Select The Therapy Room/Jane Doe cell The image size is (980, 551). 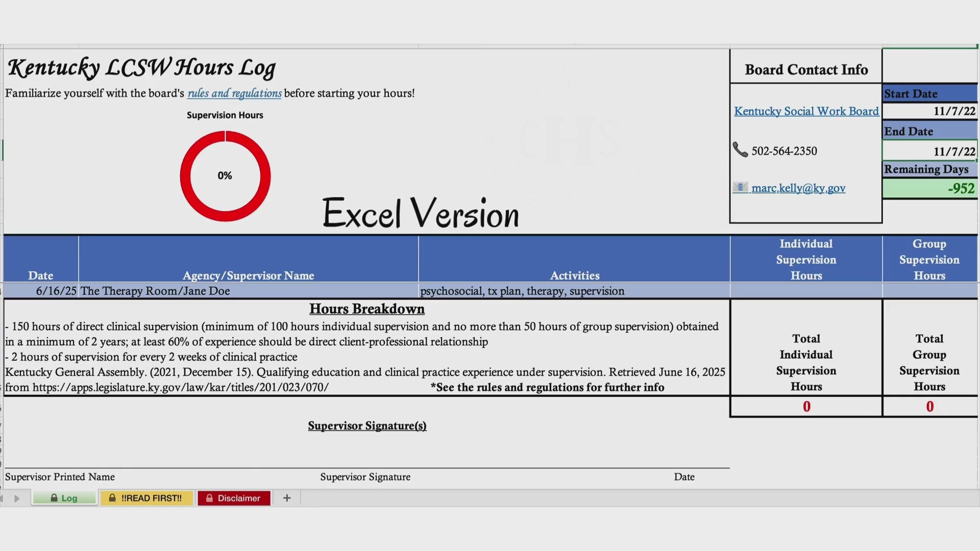(x=249, y=291)
